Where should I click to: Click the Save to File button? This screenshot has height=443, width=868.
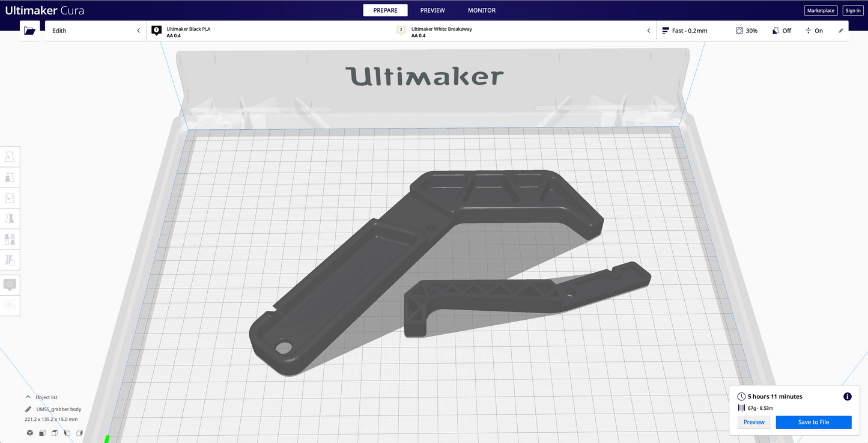point(813,422)
